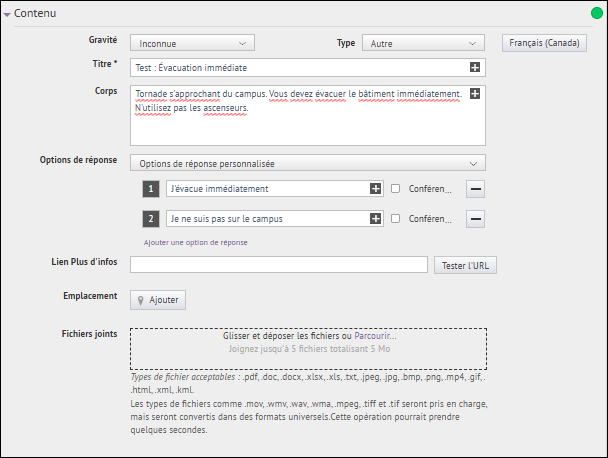Click Ajouter to add a location
608x458 pixels.
(158, 299)
